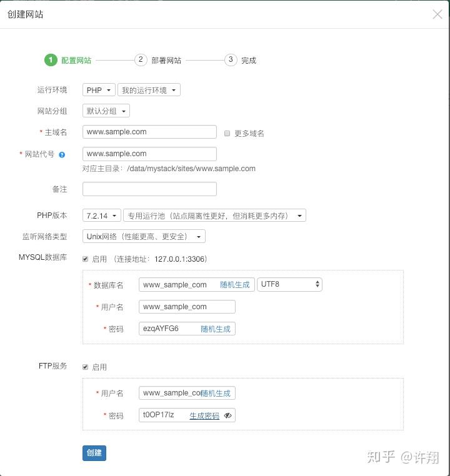The width and height of the screenshot is (450, 476).
Task: Open the 默认分组 site group dropdown
Action: pos(106,111)
